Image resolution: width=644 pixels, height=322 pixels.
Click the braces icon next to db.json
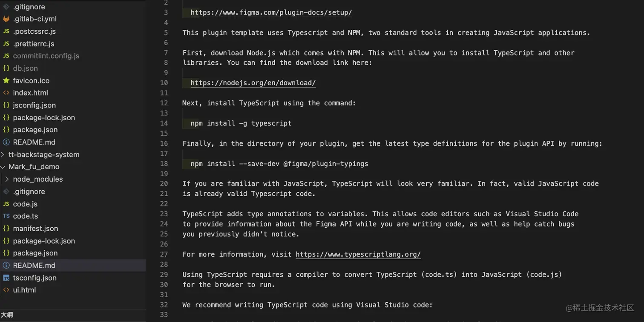(x=6, y=68)
